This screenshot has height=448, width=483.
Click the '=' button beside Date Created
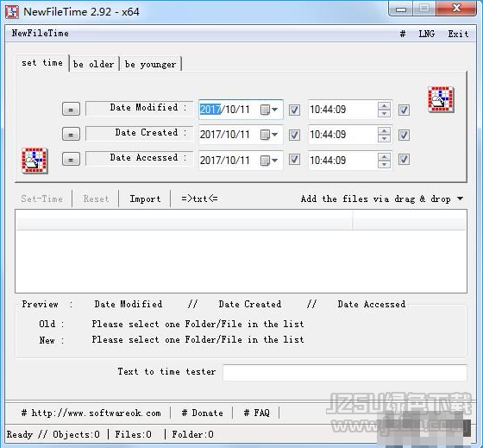coord(71,134)
